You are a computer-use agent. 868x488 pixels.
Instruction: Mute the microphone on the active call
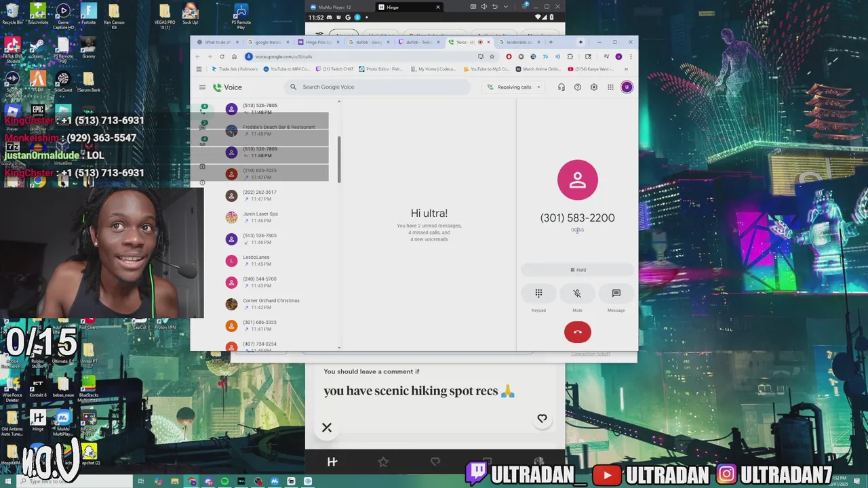(x=577, y=293)
